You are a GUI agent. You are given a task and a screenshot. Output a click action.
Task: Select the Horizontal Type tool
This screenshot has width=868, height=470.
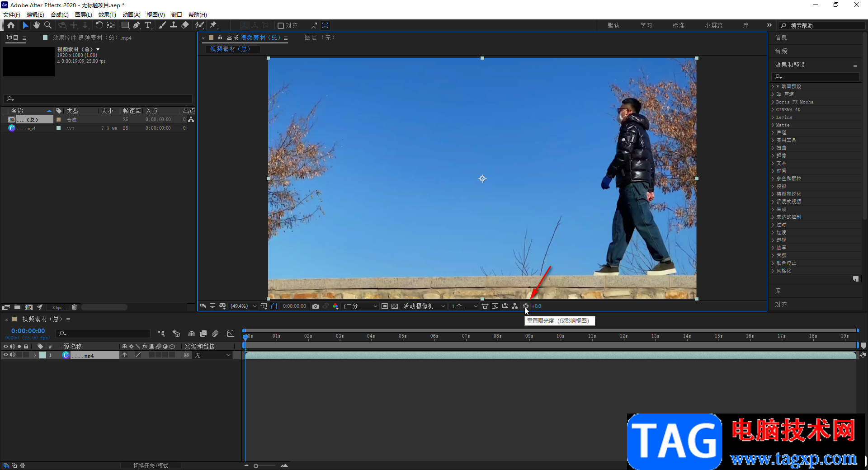point(148,25)
